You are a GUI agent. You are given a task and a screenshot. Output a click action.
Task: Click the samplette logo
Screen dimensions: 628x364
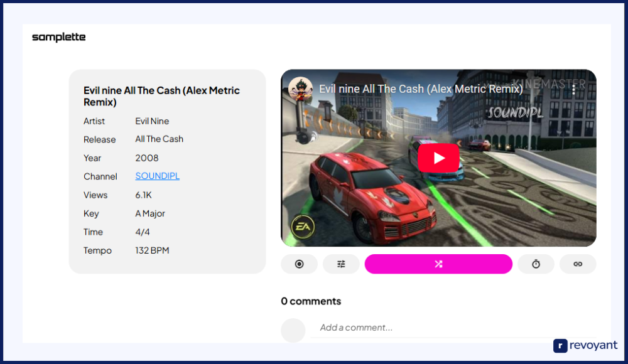point(59,37)
